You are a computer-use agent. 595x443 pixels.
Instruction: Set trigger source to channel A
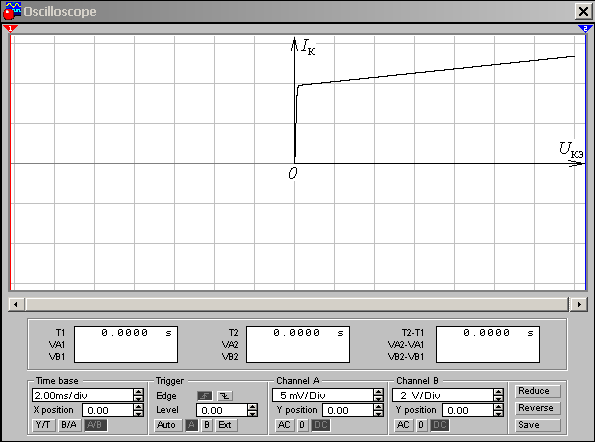[192, 425]
